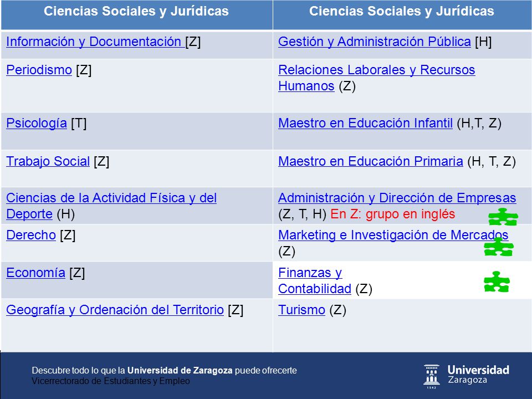The image size is (532, 399).
Task: Open Gestión y Administración Pública link
Action: pyautogui.click(x=375, y=42)
